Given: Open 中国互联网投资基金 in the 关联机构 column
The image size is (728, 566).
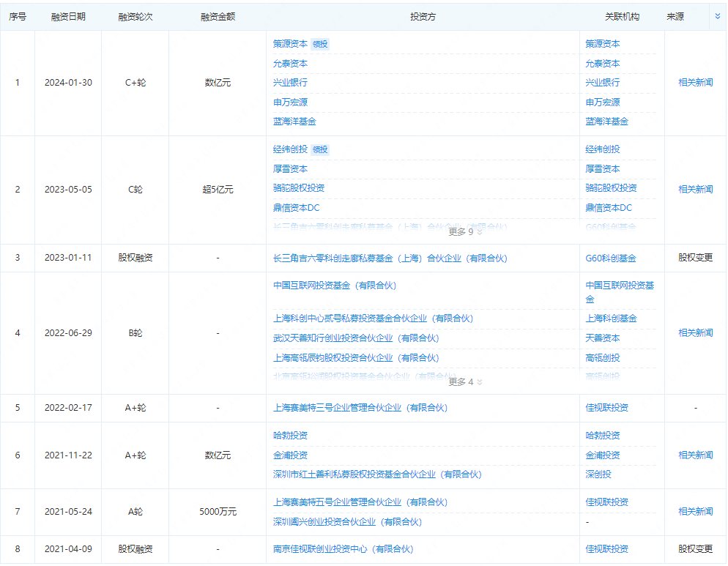Looking at the screenshot, I should click(620, 292).
